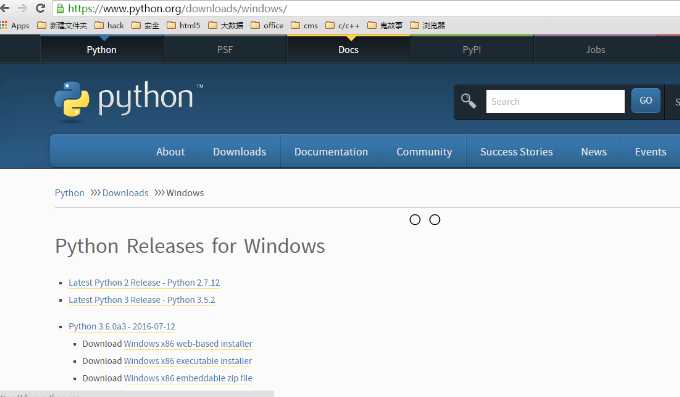
Task: Download Windows x86 embeddable zip file
Action: click(x=188, y=378)
